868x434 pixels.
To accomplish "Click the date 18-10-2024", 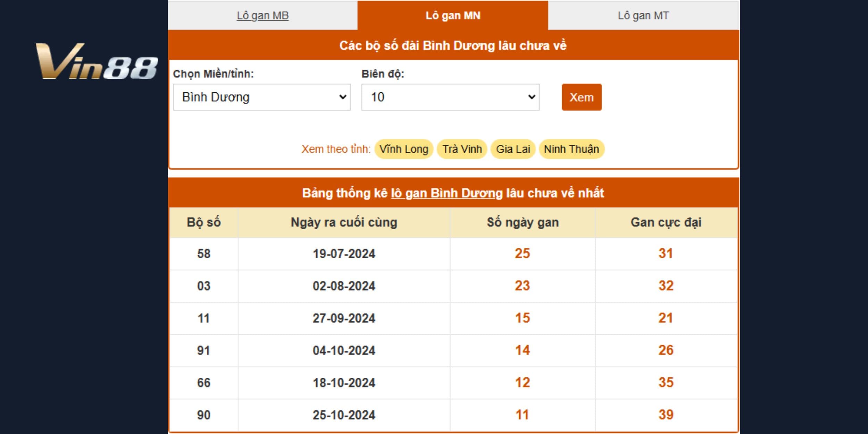I will click(x=344, y=383).
